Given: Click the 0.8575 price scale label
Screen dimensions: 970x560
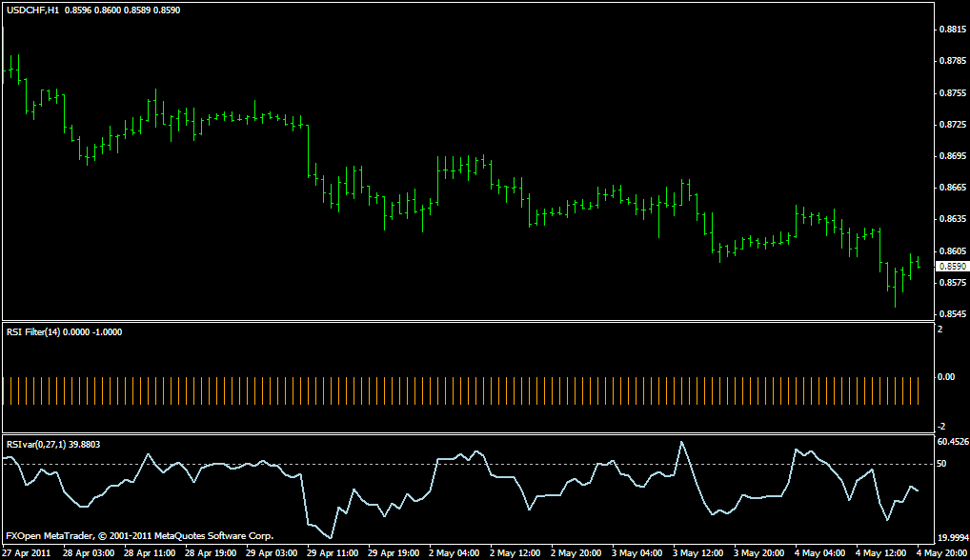Looking at the screenshot, I should [x=953, y=283].
